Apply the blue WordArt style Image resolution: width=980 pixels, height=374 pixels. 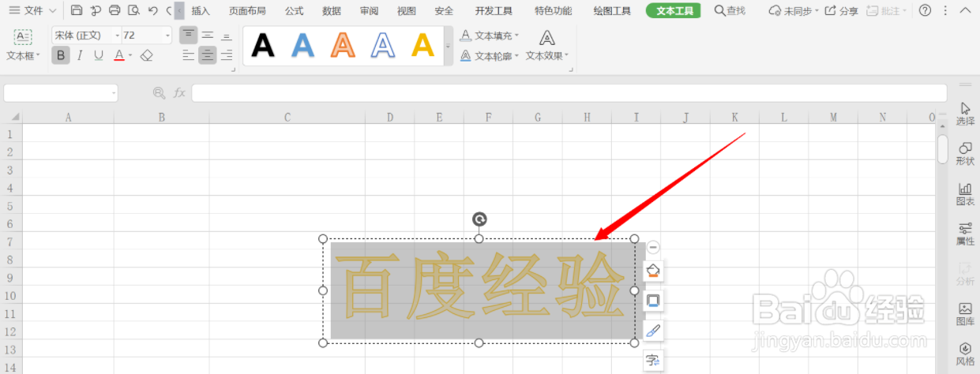click(x=302, y=46)
